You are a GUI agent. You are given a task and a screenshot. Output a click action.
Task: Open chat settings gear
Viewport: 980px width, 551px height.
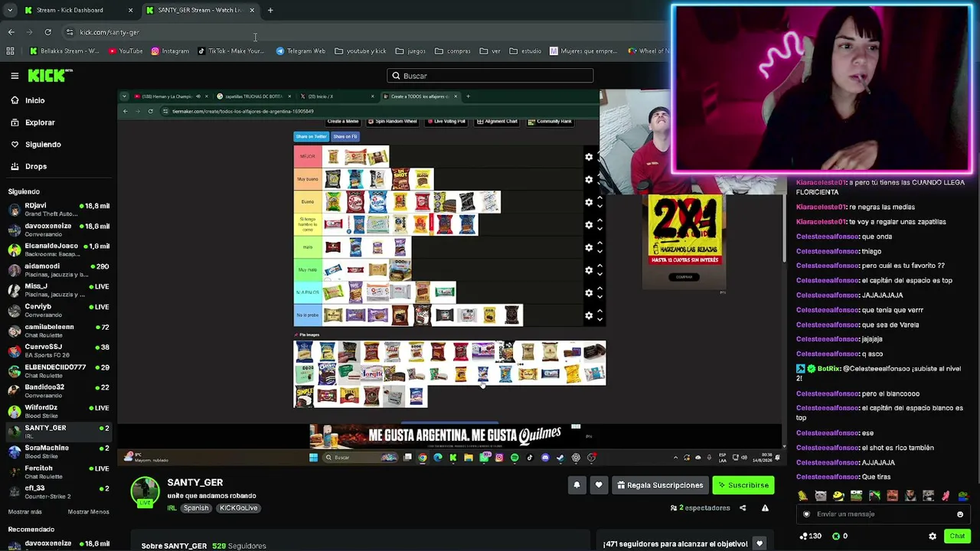click(932, 536)
